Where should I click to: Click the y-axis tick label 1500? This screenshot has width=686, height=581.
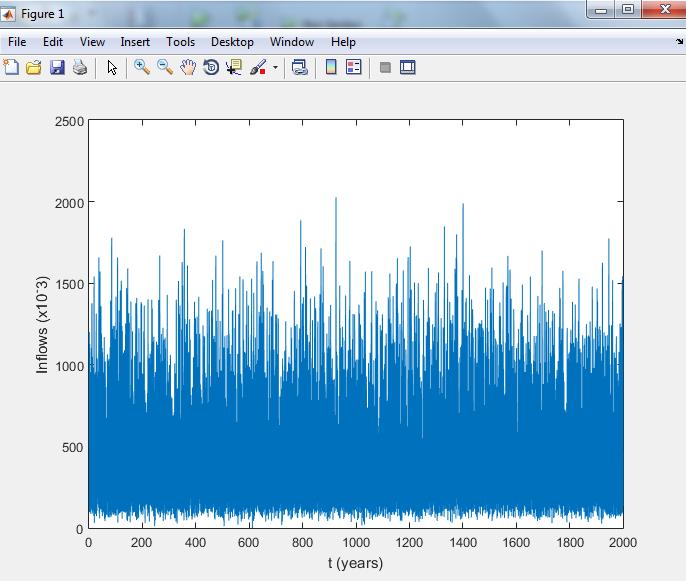(70, 284)
